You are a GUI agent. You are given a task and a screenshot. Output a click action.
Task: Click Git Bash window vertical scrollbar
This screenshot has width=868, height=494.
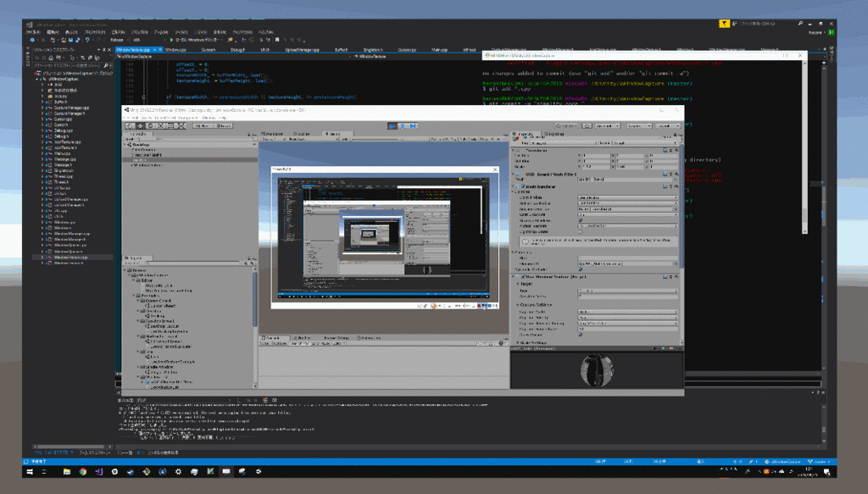[804, 147]
